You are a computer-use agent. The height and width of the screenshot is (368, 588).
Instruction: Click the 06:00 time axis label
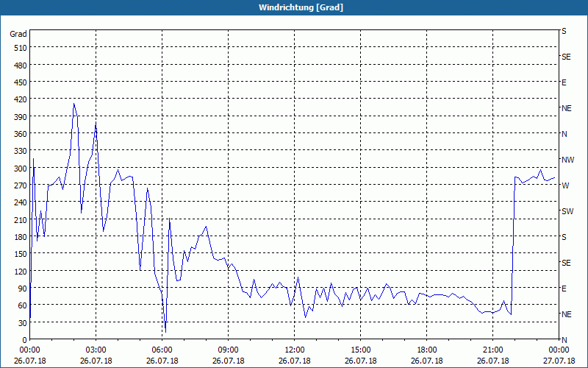pyautogui.click(x=162, y=350)
